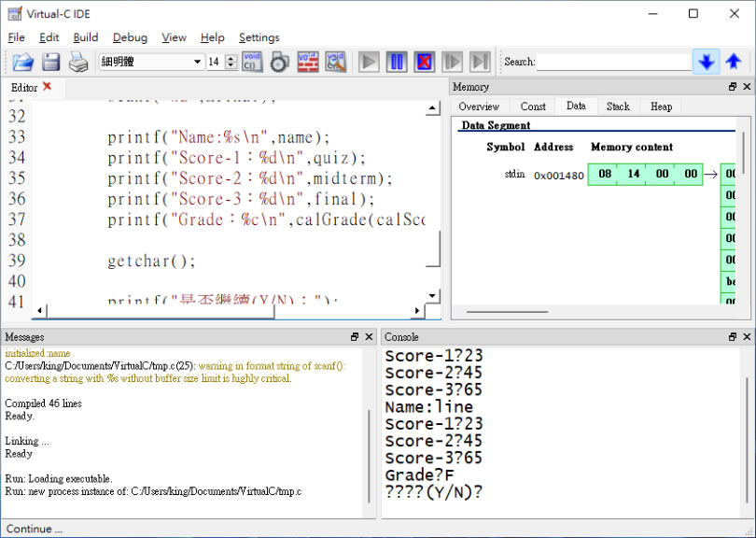756x538 pixels.
Task: Switch to the Heap tab
Action: 661,106
